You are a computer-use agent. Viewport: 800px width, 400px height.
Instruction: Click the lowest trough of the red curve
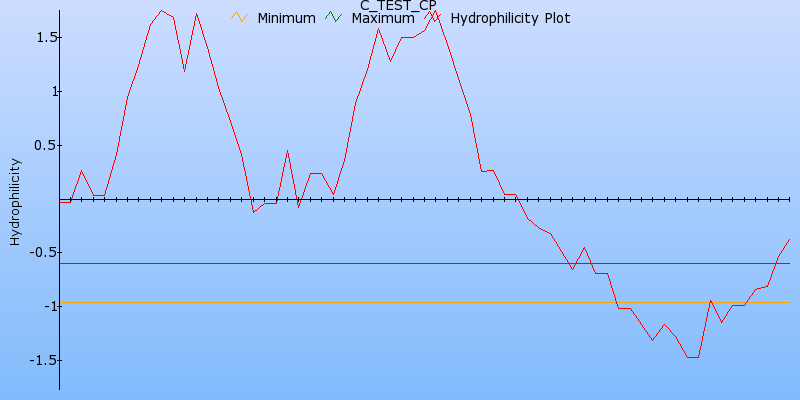pos(692,357)
